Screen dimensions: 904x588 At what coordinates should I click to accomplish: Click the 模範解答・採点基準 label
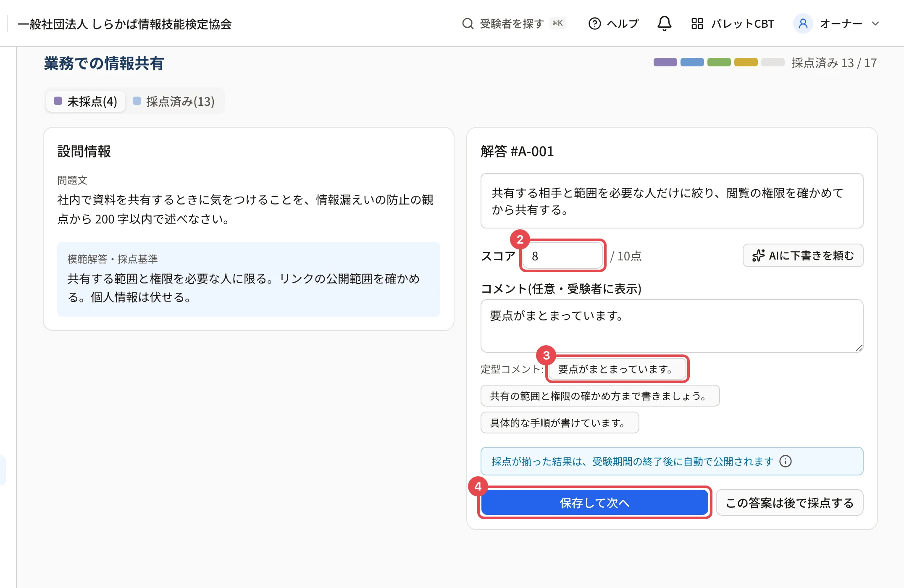coord(113,259)
